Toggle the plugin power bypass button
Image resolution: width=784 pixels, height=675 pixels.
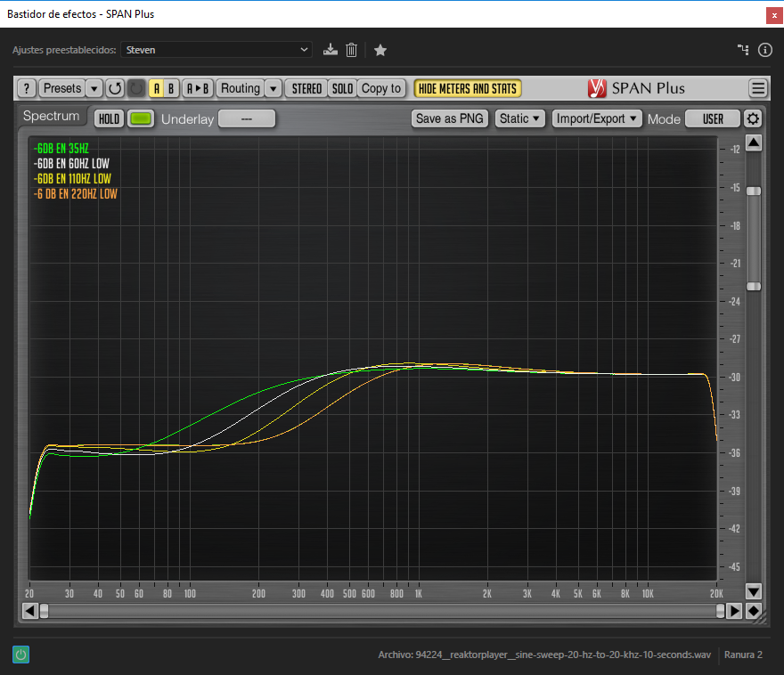pyautogui.click(x=21, y=655)
